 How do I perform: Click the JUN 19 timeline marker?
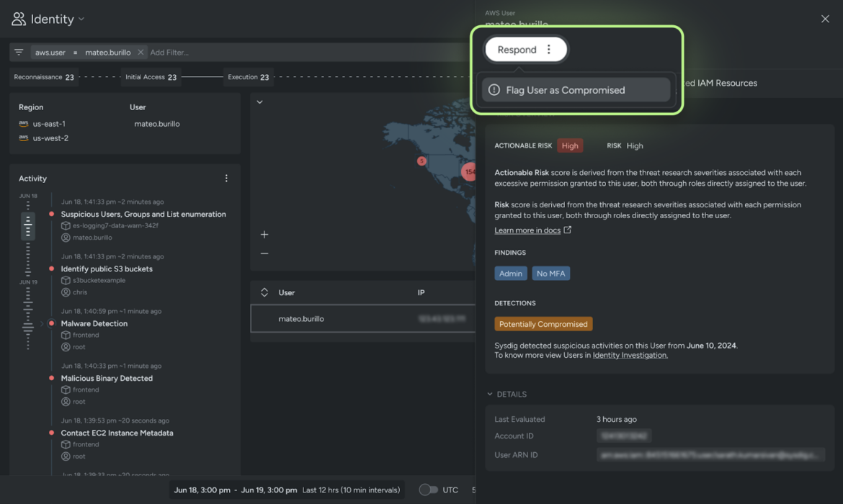tap(28, 282)
